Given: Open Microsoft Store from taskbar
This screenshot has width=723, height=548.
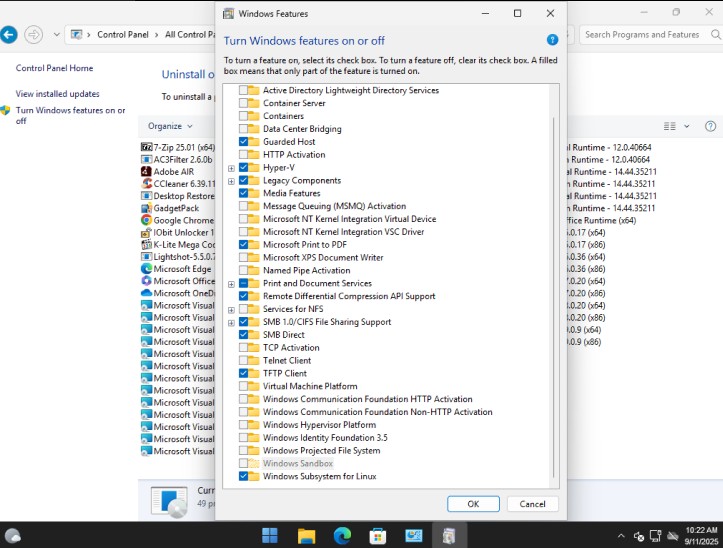Looking at the screenshot, I should (x=378, y=536).
